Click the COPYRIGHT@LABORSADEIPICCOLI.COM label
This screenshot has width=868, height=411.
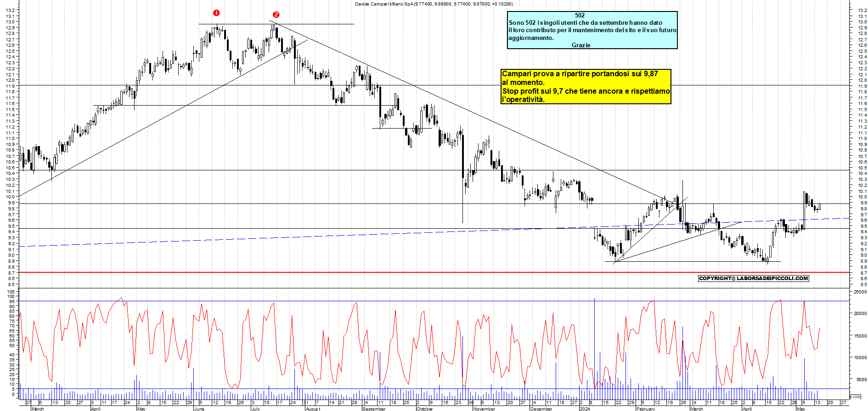[753, 278]
